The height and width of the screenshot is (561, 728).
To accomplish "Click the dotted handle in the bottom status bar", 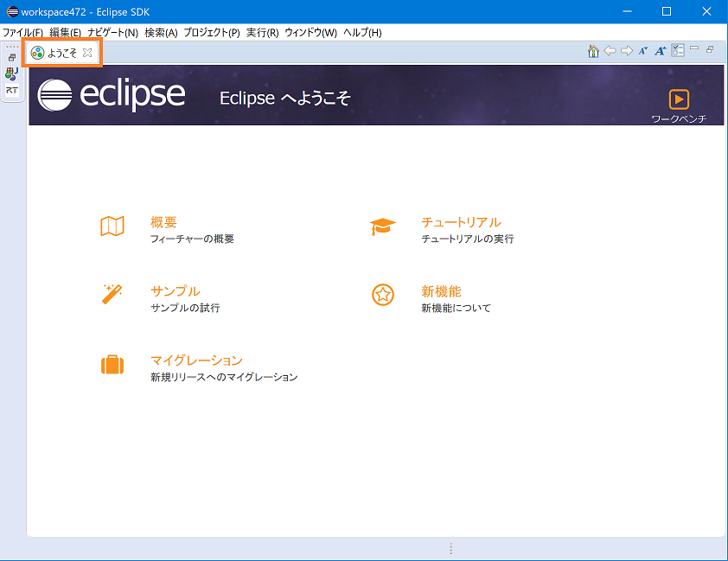I will pos(450,549).
